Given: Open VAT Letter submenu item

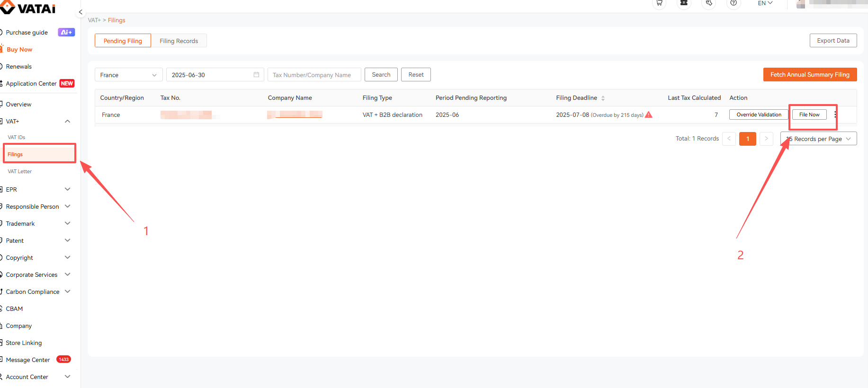Looking at the screenshot, I should (20, 171).
